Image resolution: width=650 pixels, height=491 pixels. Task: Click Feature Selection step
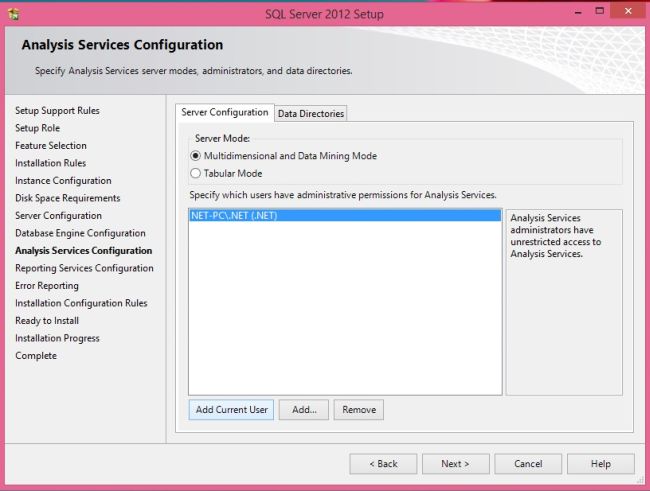coord(51,146)
